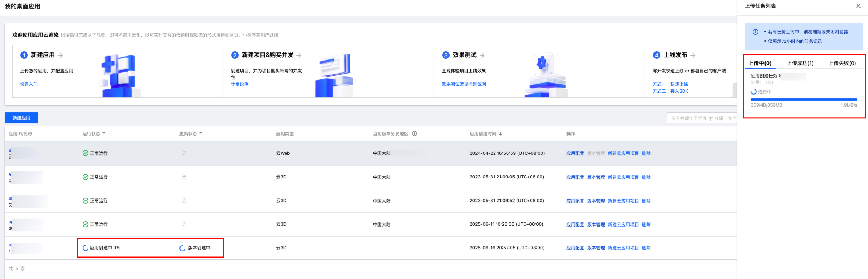The height and width of the screenshot is (279, 868).
Task: Click the arrow beside 新建项目&购买并发
Action: [299, 55]
